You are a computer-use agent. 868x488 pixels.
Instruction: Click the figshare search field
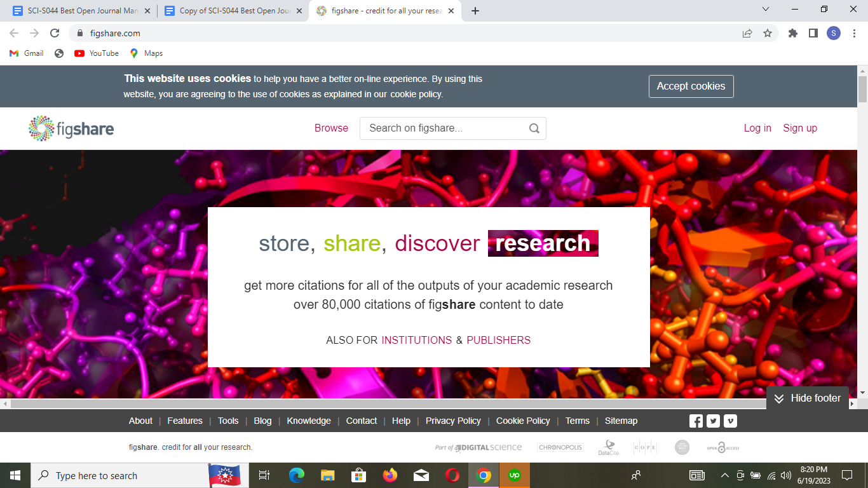pos(445,128)
